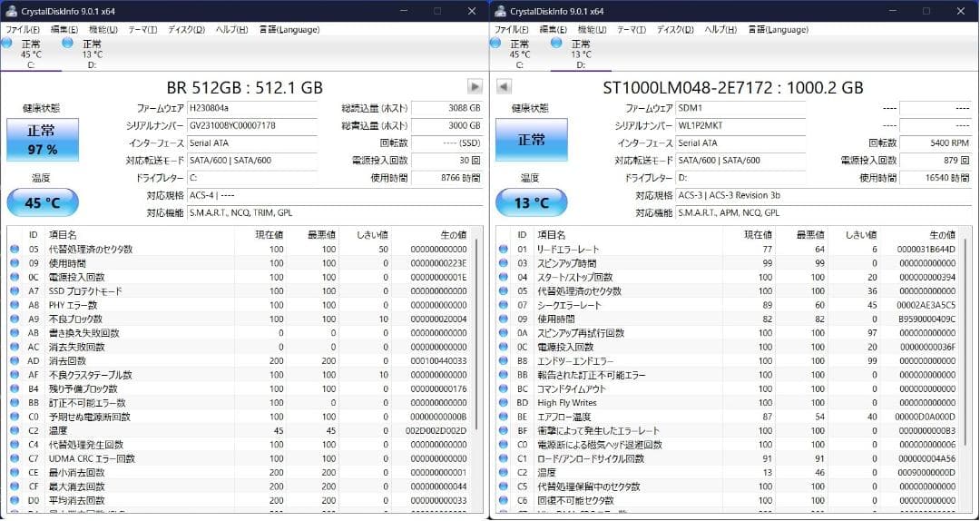The height and width of the screenshot is (521, 980).
Task: Select the 代替処理保留中のセクタ数 row
Action: (729, 487)
